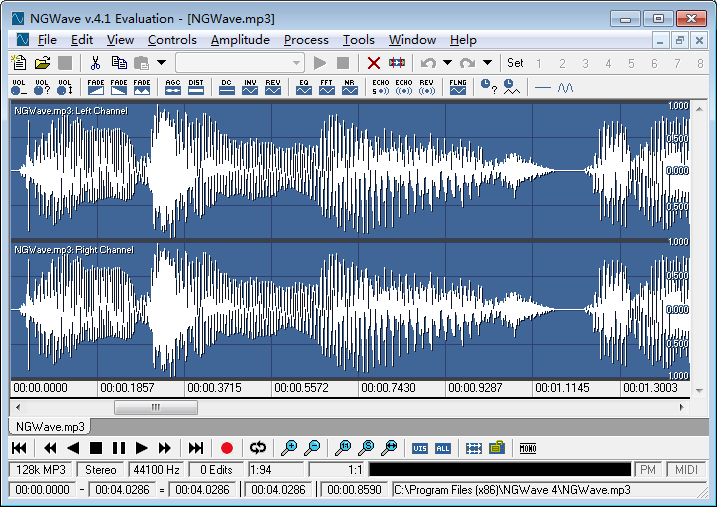This screenshot has height=507, width=717.
Task: Apply the first FADE in effect
Action: click(96, 87)
